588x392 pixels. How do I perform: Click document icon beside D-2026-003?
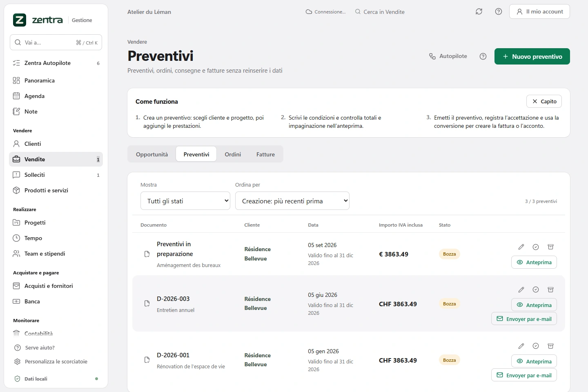(147, 304)
